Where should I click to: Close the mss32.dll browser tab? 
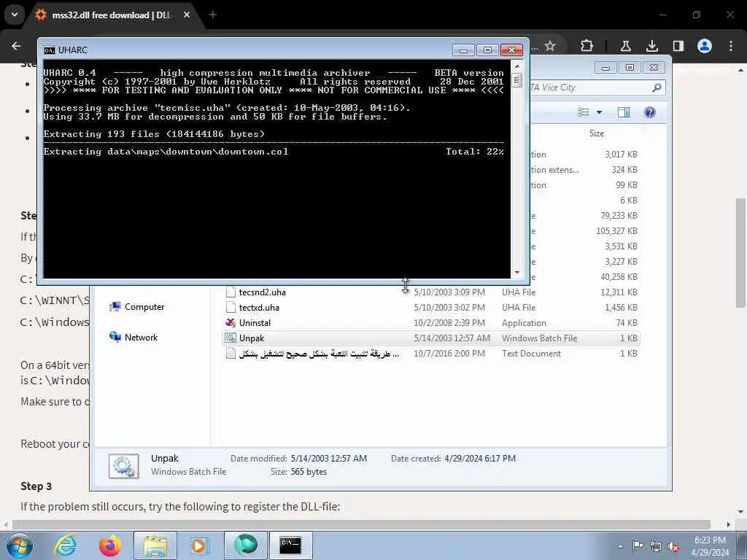coord(187,15)
